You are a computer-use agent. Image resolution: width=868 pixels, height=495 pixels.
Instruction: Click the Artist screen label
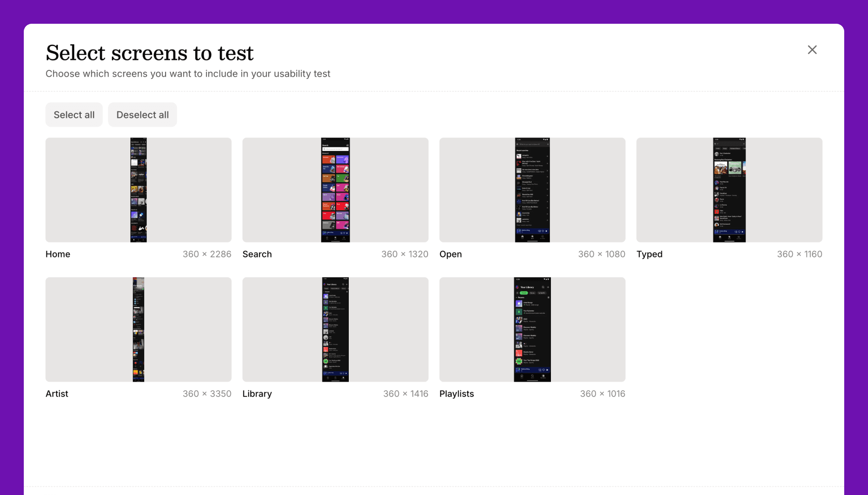(57, 394)
